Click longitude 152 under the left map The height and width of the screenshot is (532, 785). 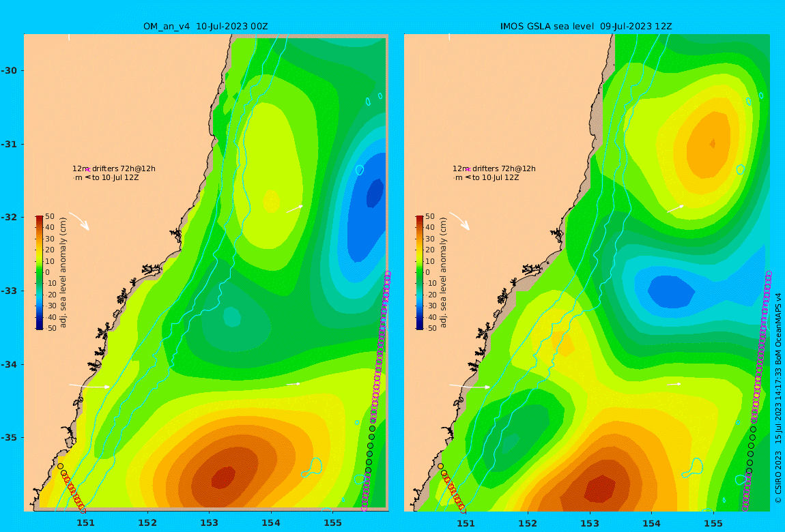(147, 523)
